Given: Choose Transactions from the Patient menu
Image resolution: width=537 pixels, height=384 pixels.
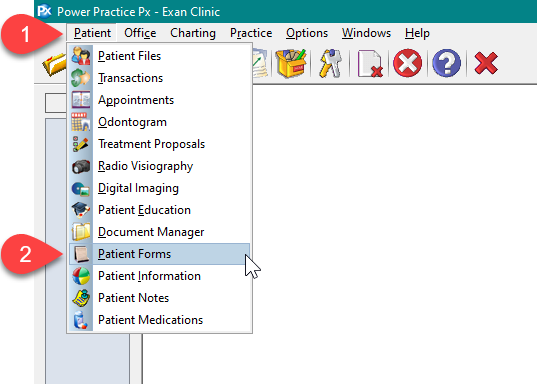Looking at the screenshot, I should click(160, 78).
